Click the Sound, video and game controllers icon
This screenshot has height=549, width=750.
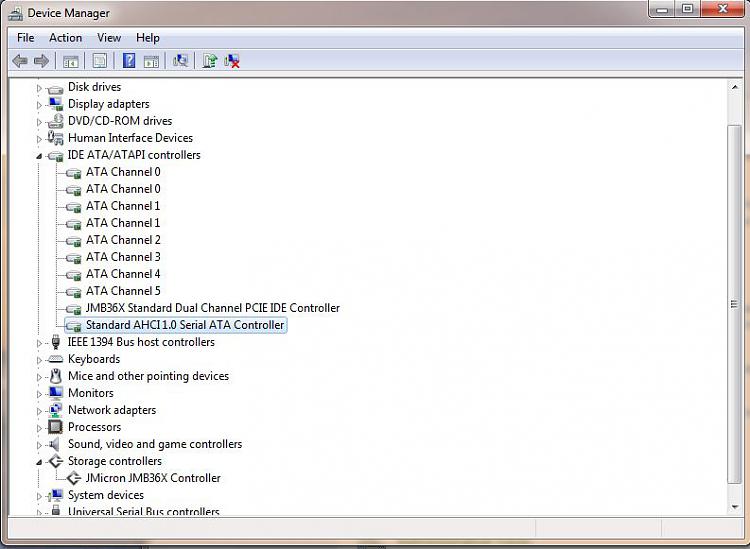point(55,444)
